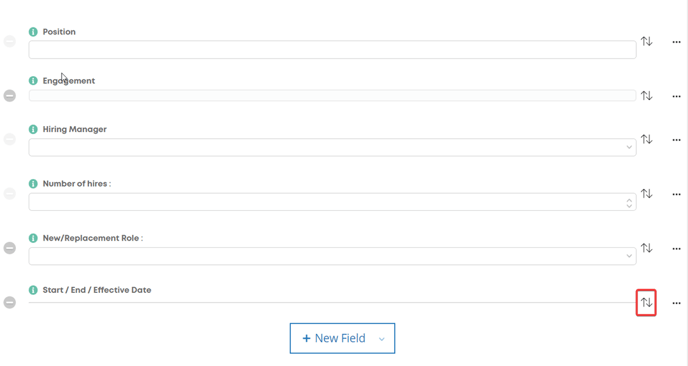The image size is (688, 366).
Task: Remove the Engagement field with minus icon
Action: tap(10, 96)
